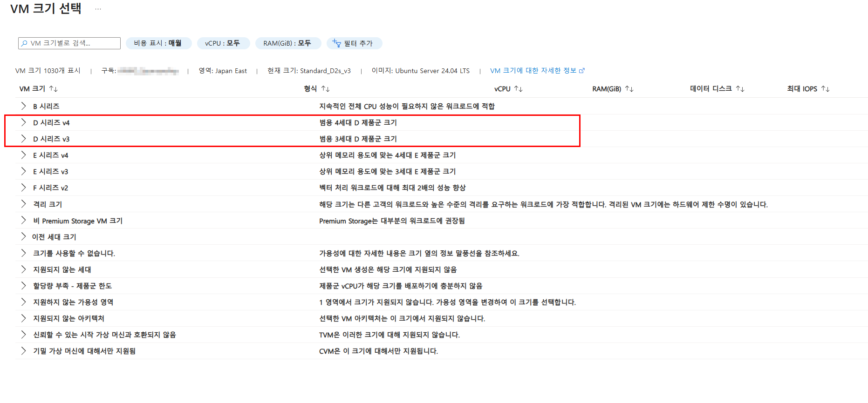Sort by the RAM(GiB) column

tap(613, 88)
